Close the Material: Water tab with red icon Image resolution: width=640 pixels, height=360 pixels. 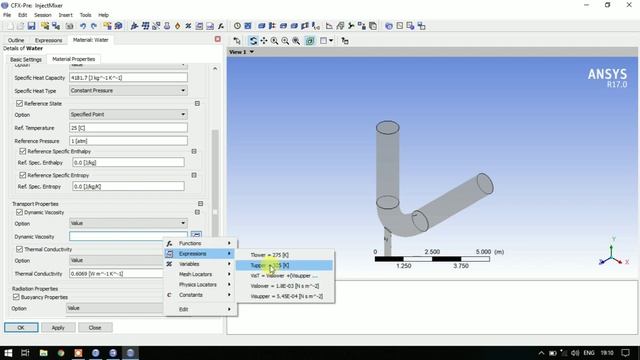point(218,39)
